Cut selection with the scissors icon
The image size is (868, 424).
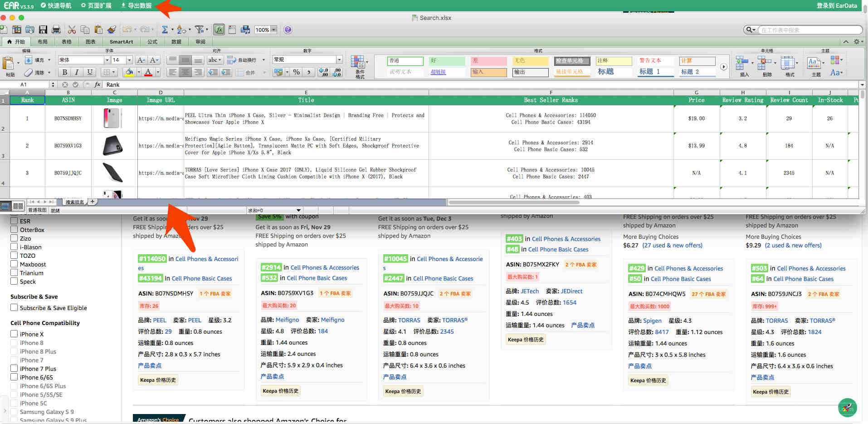coord(72,30)
